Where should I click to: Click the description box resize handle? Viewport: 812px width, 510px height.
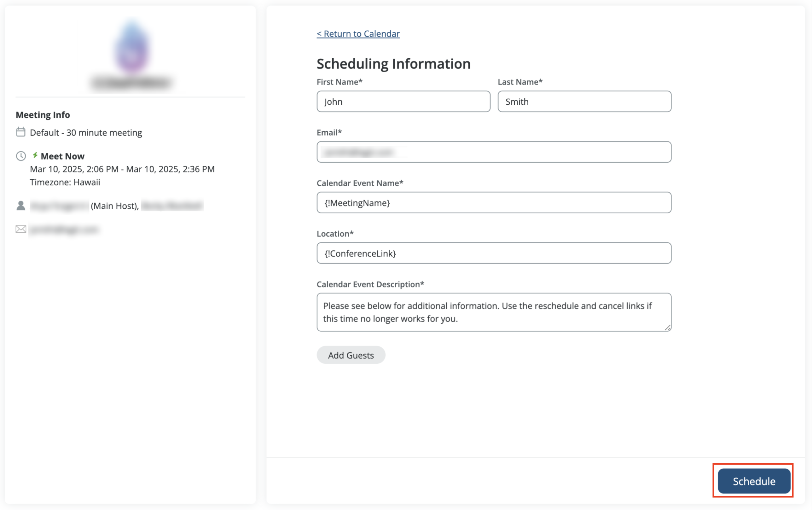pyautogui.click(x=667, y=327)
